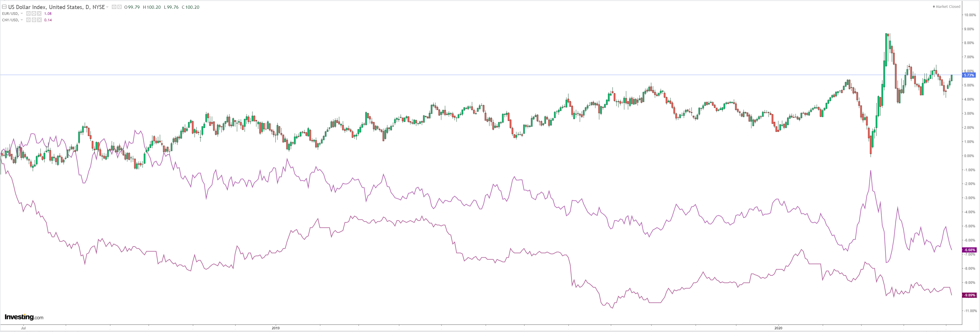
Task: Expand the EUR/USD legend dropdown arrow
Action: point(22,14)
